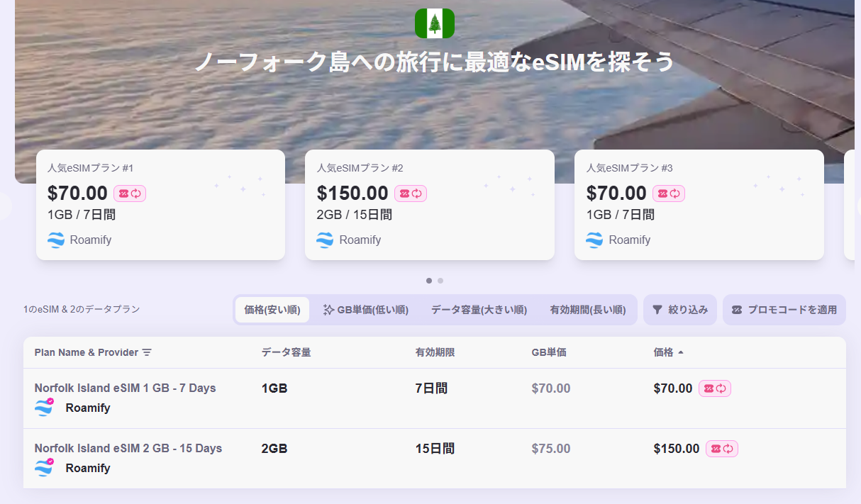Viewport: 861px width, 504px height.
Task: Click filter icon beside Plan Name & Provider header
Action: point(147,352)
